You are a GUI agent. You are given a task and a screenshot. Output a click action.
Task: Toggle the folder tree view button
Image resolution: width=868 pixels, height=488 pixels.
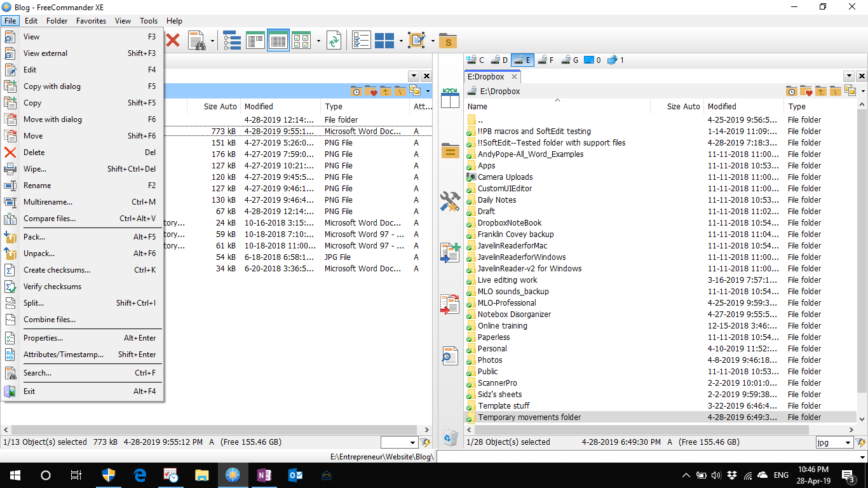(x=232, y=41)
